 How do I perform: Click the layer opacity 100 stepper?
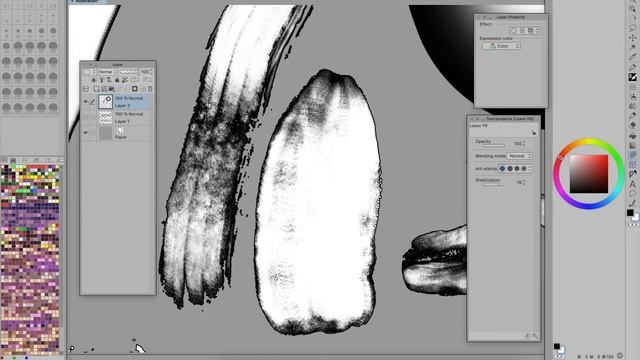point(151,72)
